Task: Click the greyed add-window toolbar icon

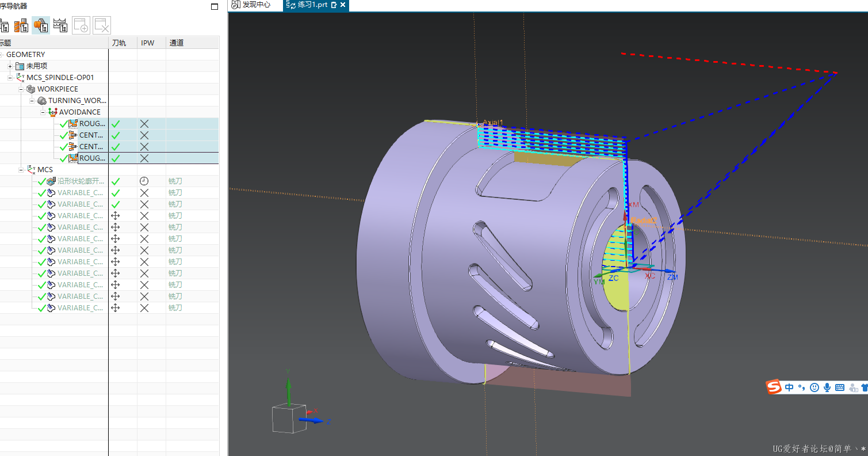Action: tap(81, 25)
